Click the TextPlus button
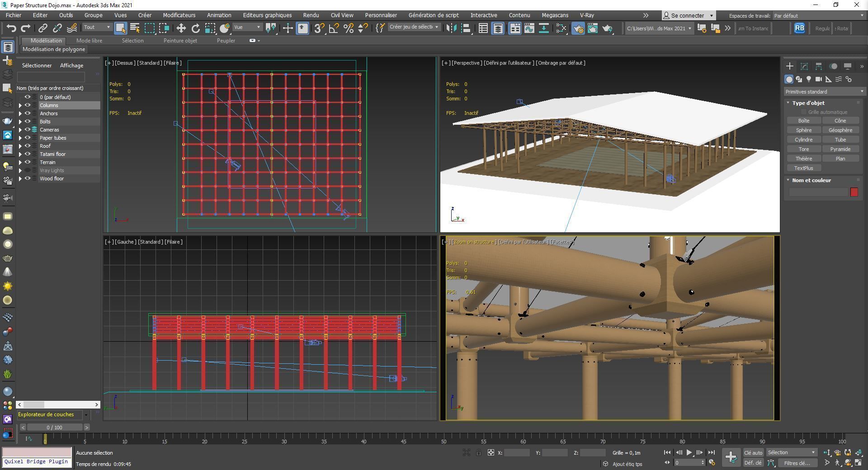The width and height of the screenshot is (868, 470). pos(804,168)
